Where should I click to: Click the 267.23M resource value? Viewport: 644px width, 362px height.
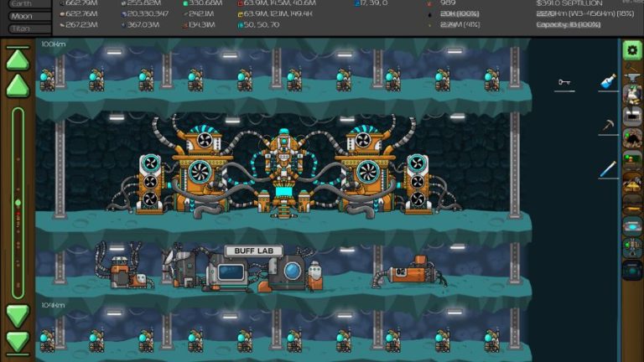81,24
